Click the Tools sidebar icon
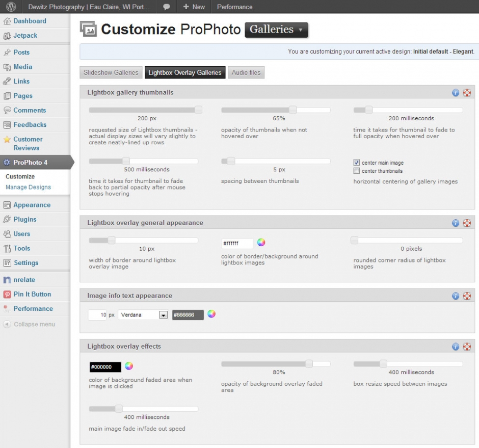The width and height of the screenshot is (479, 448). (x=7, y=248)
